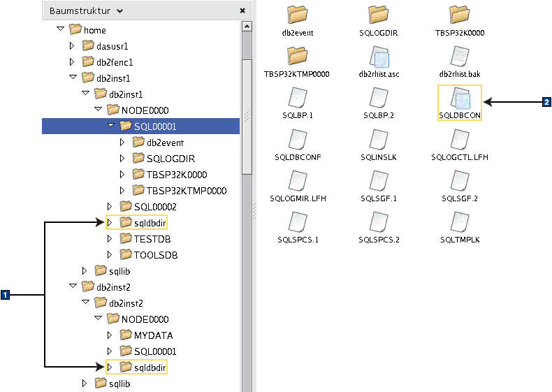Click the dasusr1 folder icon in tree
This screenshot has width=552, height=392.
88,45
